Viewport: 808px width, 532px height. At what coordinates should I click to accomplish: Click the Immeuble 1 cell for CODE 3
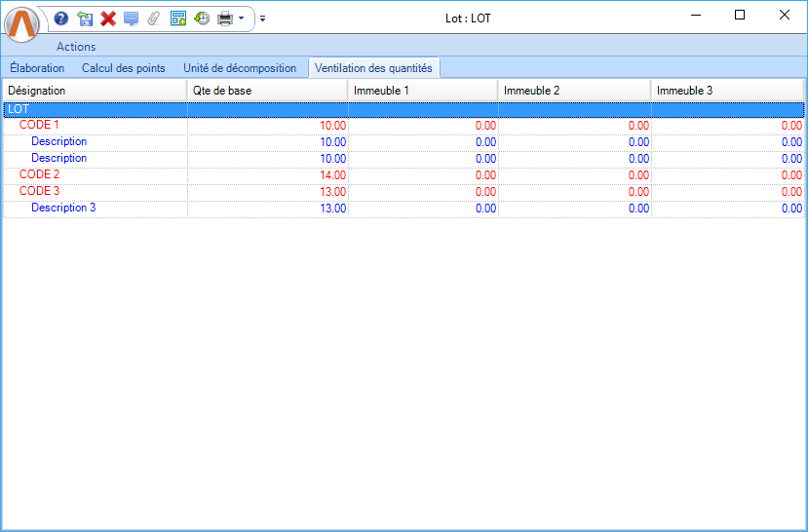tap(422, 191)
